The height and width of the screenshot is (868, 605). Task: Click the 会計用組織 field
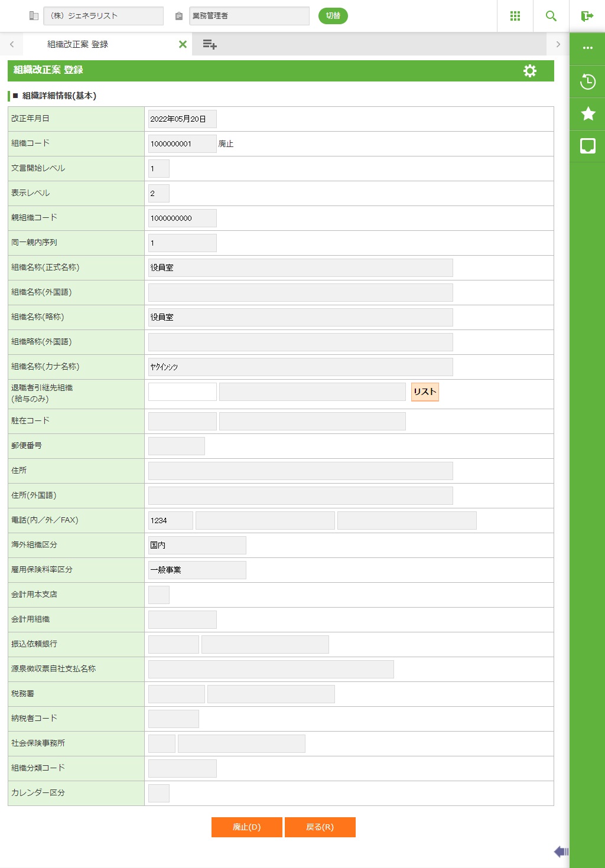point(183,620)
